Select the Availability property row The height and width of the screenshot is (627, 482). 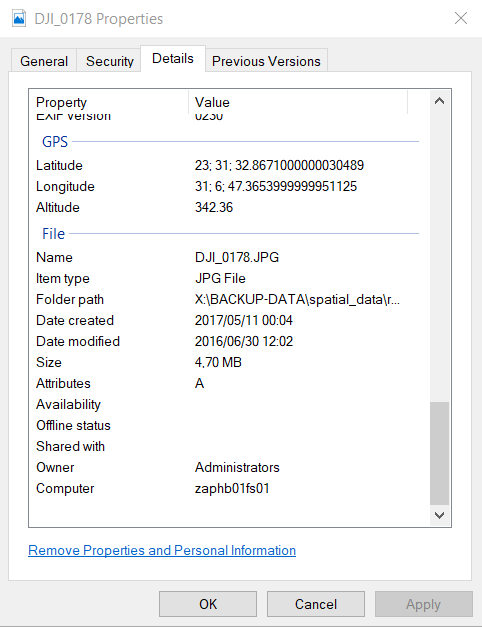click(227, 404)
